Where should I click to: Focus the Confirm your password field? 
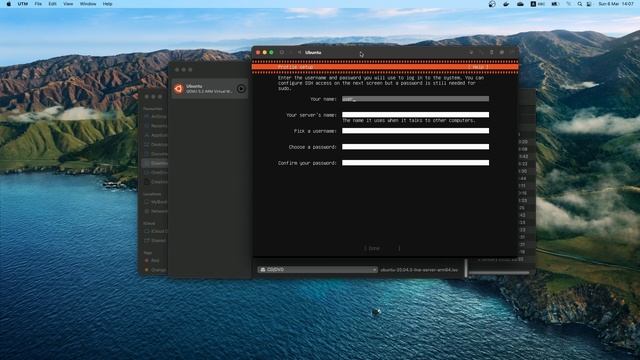point(415,162)
